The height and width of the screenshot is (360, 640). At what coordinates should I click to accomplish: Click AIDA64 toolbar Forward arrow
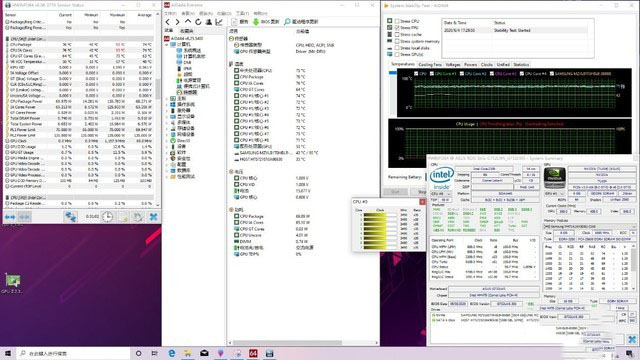[178, 22]
